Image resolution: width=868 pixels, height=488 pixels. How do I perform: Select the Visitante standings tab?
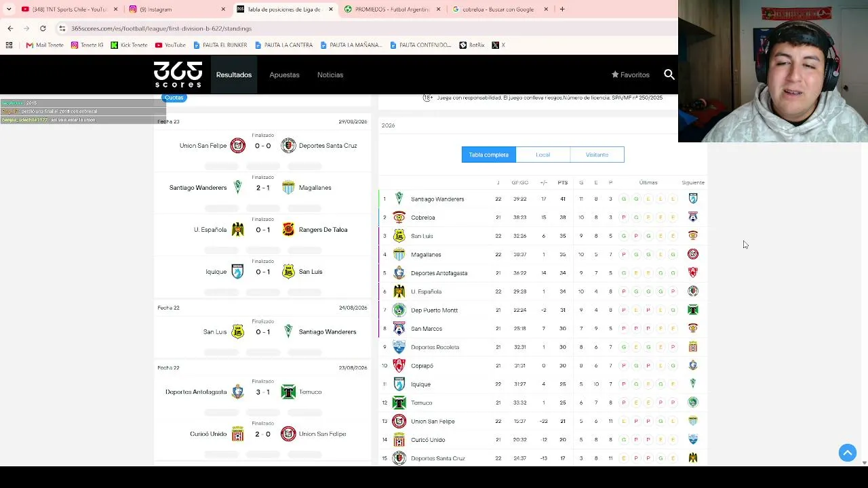pos(597,155)
